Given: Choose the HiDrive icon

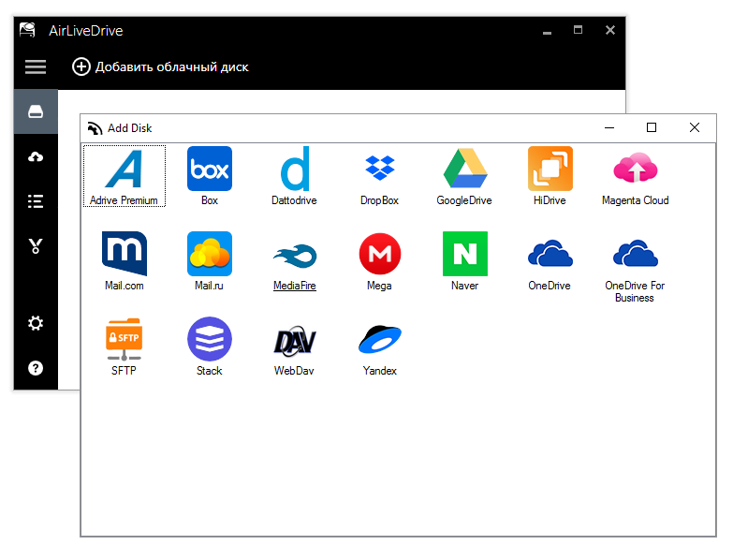Looking at the screenshot, I should tap(550, 169).
